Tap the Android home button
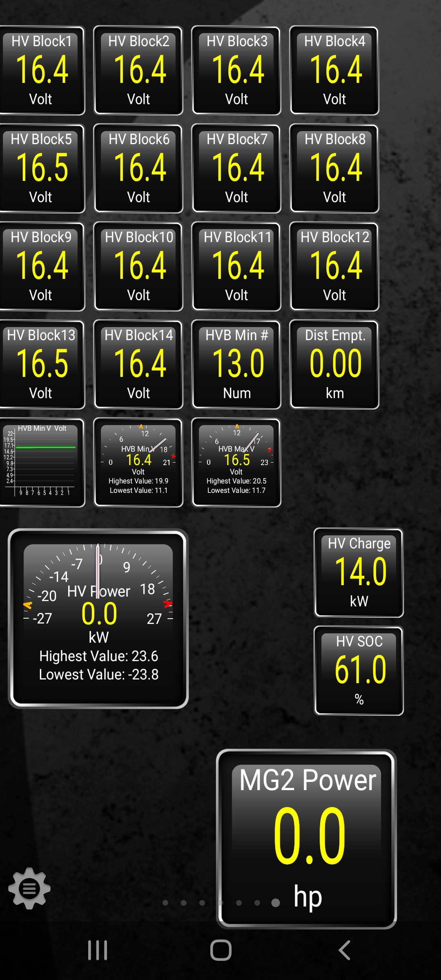 pos(221,950)
